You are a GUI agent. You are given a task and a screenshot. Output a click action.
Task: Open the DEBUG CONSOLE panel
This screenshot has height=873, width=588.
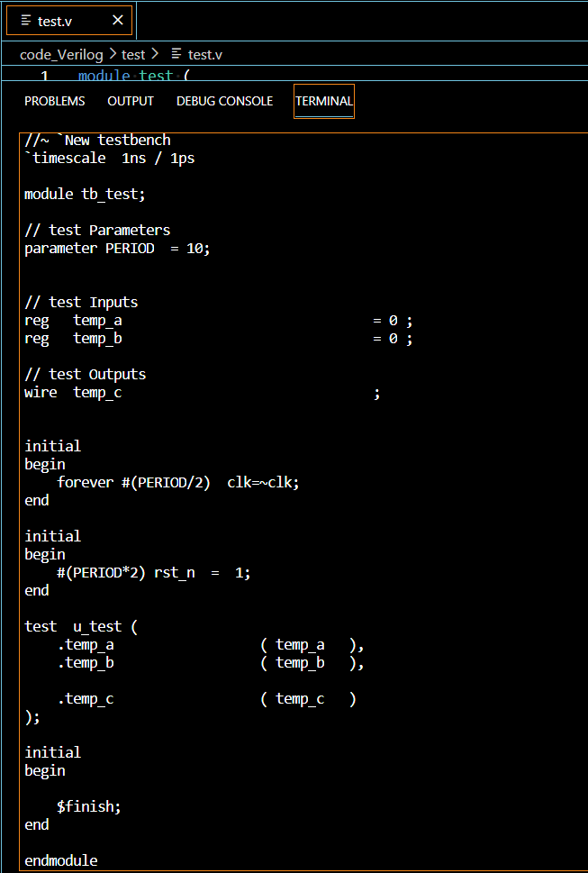click(x=224, y=101)
